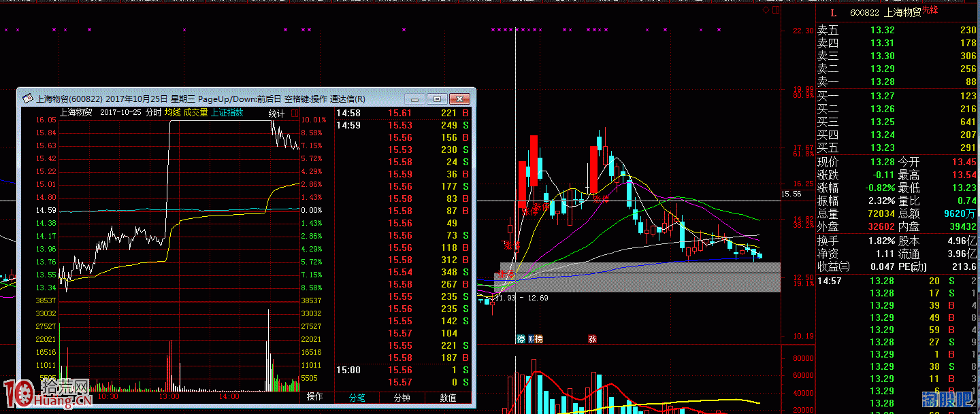
Task: Click the 15.56 crosshair price label
Action: (x=791, y=194)
